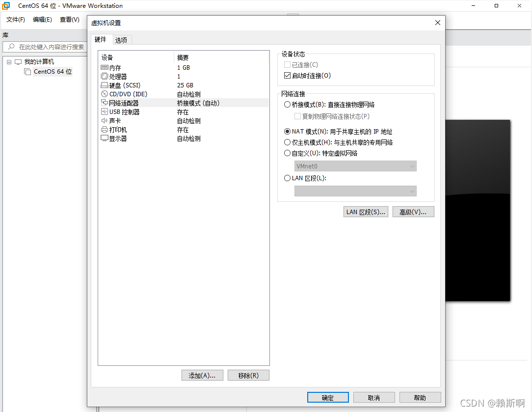This screenshot has width=532, height=412.
Task: Select 我的计算机 in the library tree
Action: tap(39, 62)
